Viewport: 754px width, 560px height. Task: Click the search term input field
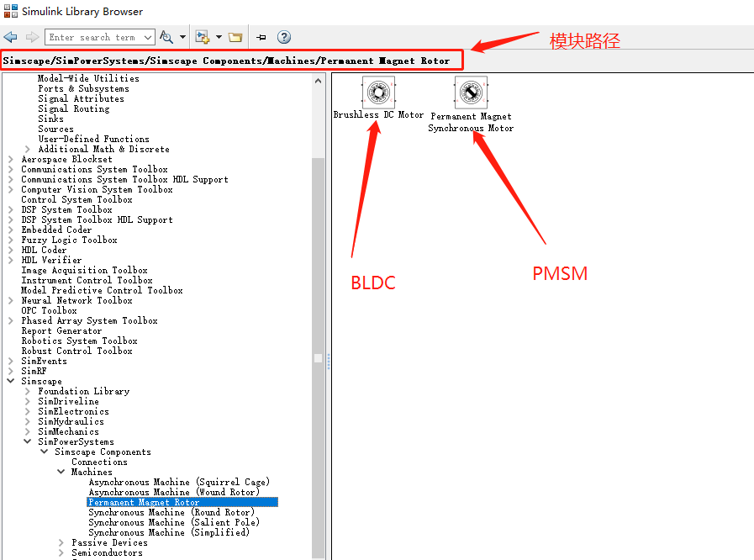coord(94,37)
